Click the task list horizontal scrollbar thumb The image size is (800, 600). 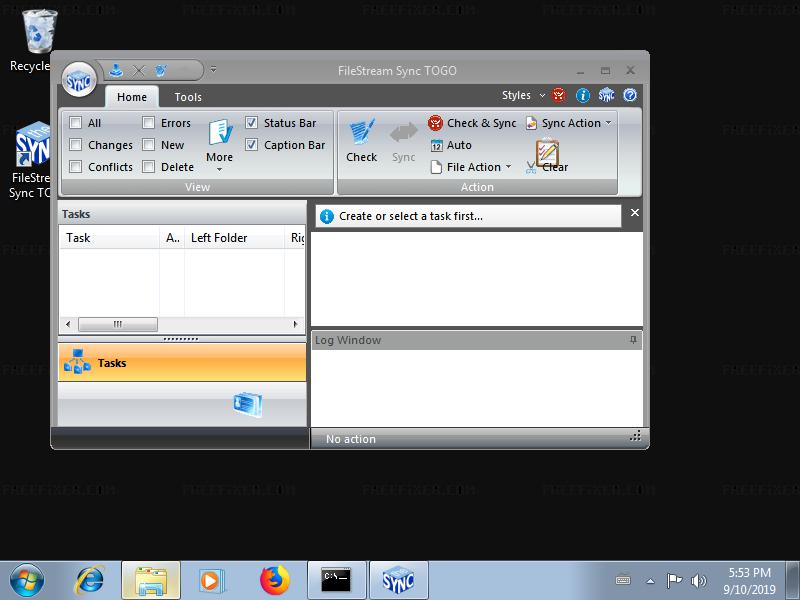[118, 324]
